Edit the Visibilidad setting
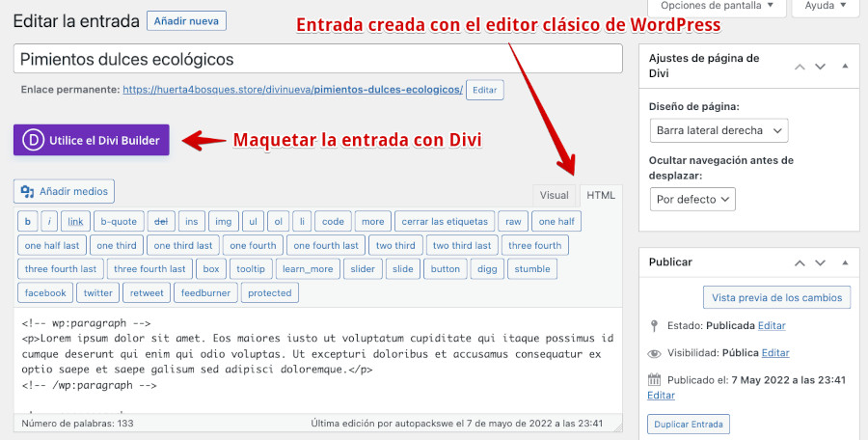The image size is (868, 440). (x=775, y=353)
